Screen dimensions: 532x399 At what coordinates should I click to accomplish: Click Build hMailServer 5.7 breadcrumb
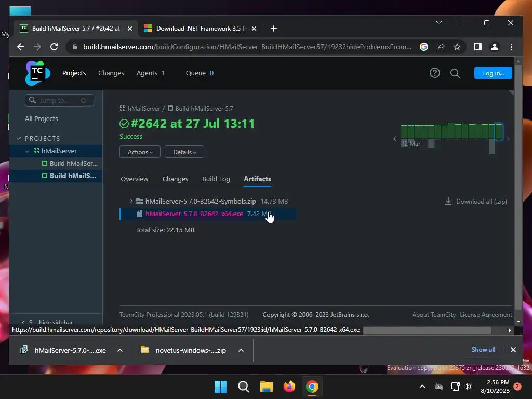tap(204, 108)
